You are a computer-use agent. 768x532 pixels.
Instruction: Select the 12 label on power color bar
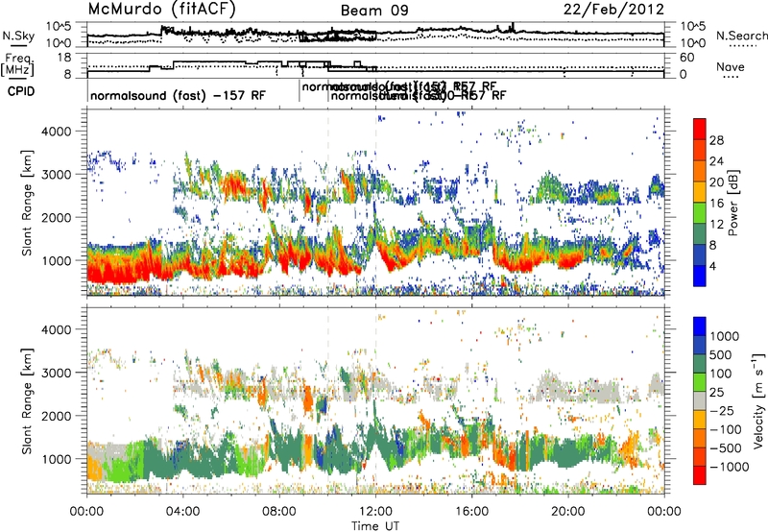point(716,225)
